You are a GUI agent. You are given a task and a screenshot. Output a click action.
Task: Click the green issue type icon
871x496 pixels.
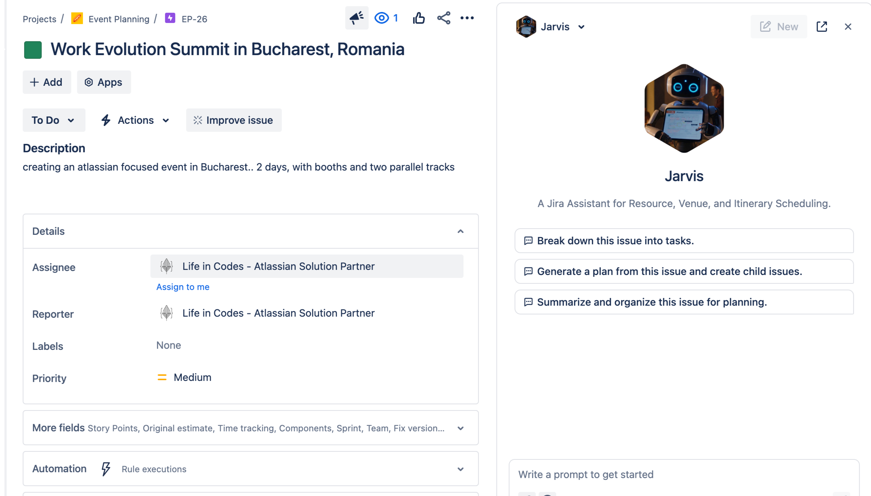click(33, 50)
